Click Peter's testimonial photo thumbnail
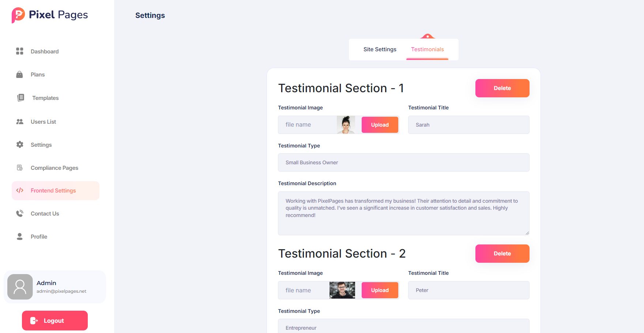Image resolution: width=644 pixels, height=333 pixels. click(x=342, y=290)
